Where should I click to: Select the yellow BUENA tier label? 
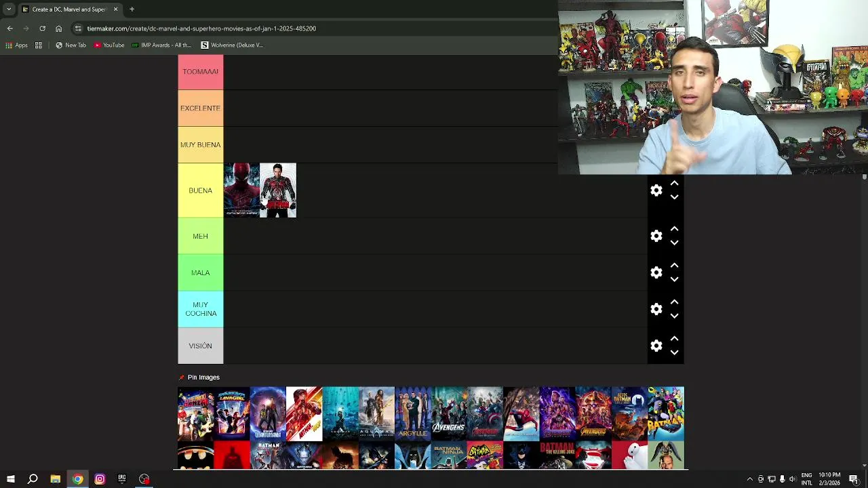(200, 190)
